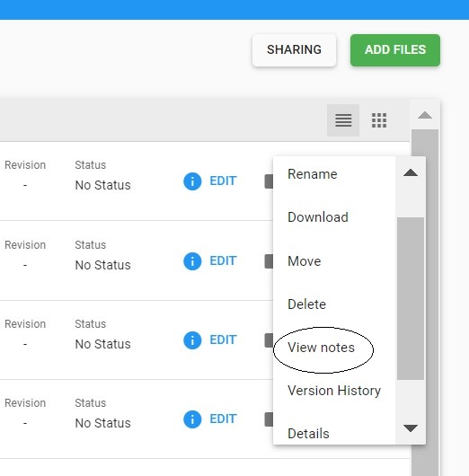Click the menu scrollbar up arrow

pyautogui.click(x=411, y=173)
